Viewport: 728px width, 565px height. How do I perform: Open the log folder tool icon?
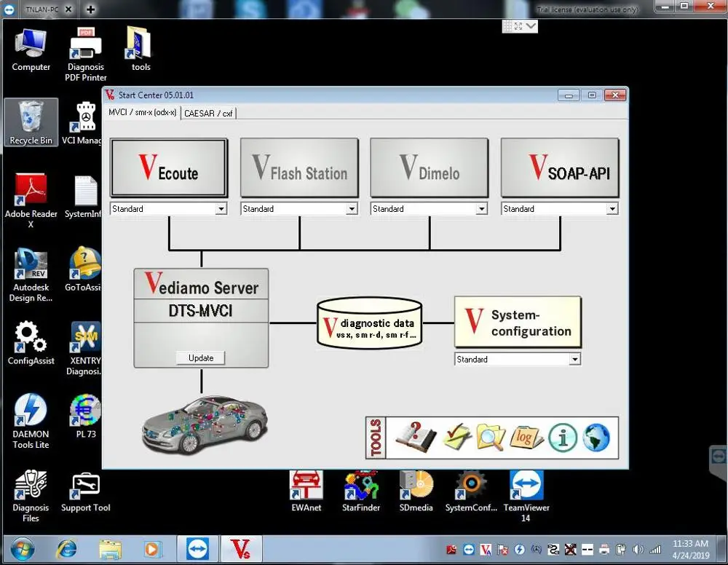[x=526, y=437]
